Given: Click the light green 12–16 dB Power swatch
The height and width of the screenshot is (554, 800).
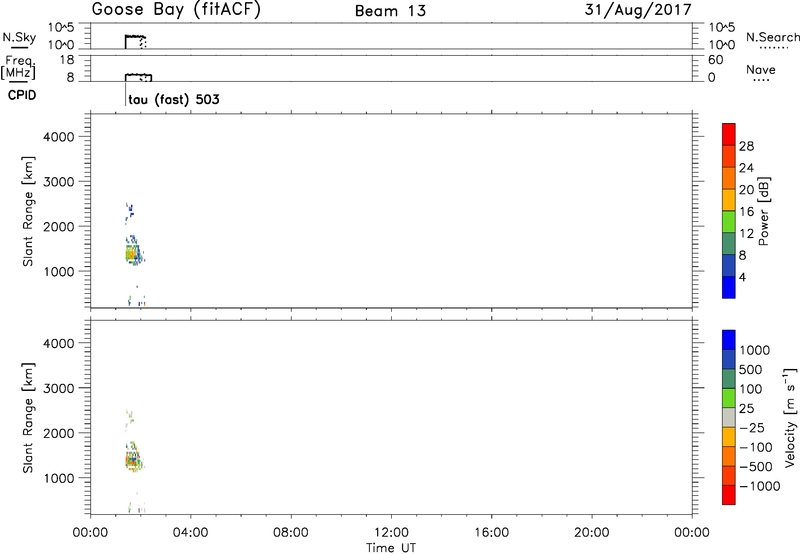Looking at the screenshot, I should pos(729,221).
